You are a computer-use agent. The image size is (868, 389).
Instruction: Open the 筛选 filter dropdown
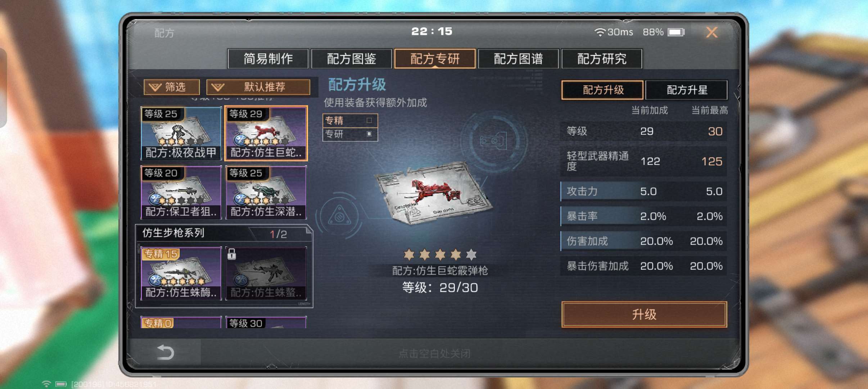point(172,87)
